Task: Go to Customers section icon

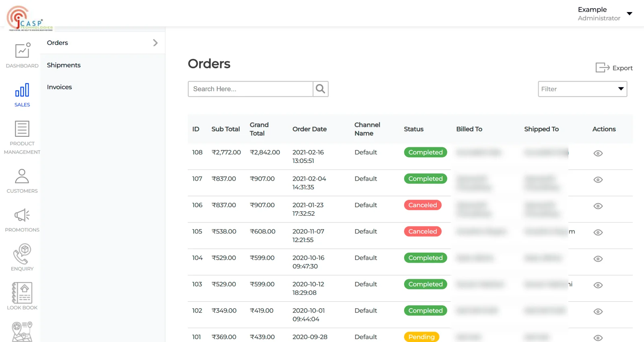Action: (x=22, y=176)
